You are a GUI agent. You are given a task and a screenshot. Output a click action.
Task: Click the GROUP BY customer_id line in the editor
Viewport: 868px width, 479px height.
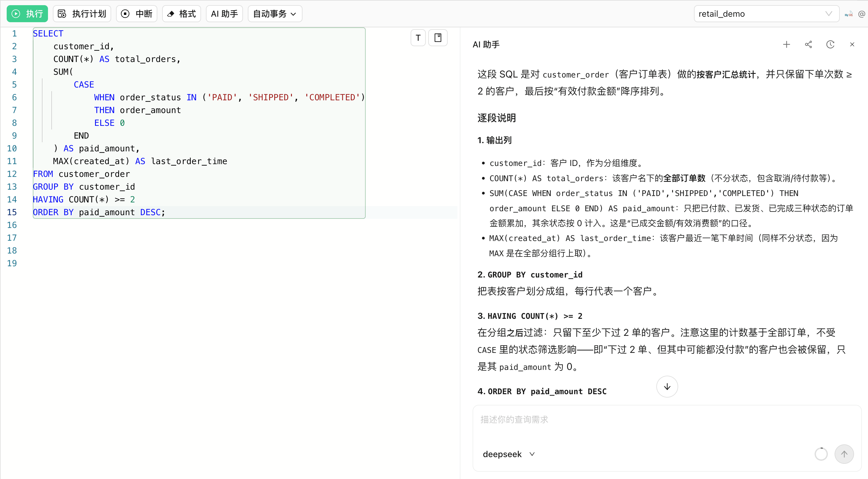(84, 187)
